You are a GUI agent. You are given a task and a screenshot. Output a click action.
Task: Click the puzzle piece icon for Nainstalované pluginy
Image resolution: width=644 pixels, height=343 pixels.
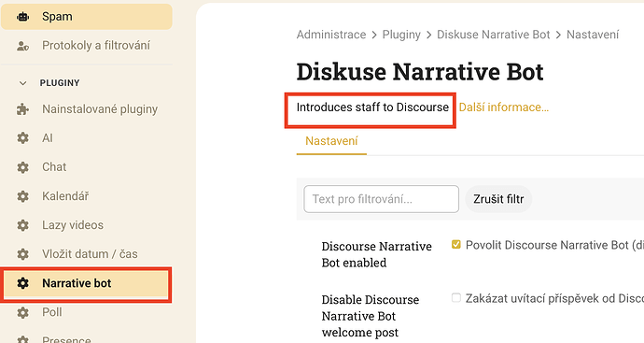click(22, 109)
